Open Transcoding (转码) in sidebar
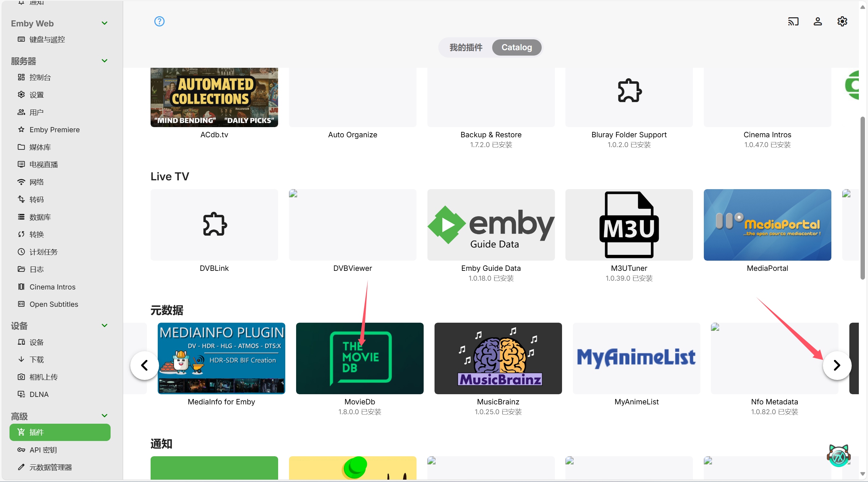 pyautogui.click(x=36, y=199)
